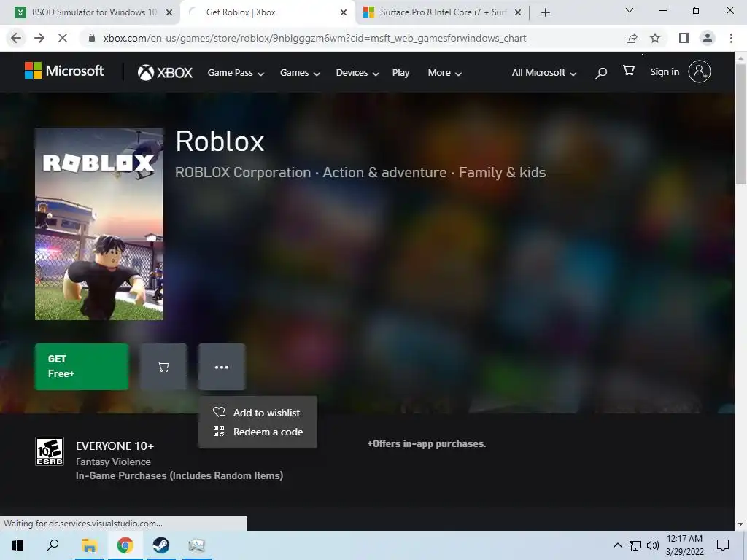Click the 'Roblox' page title heading
This screenshot has width=747, height=560.
[220, 141]
